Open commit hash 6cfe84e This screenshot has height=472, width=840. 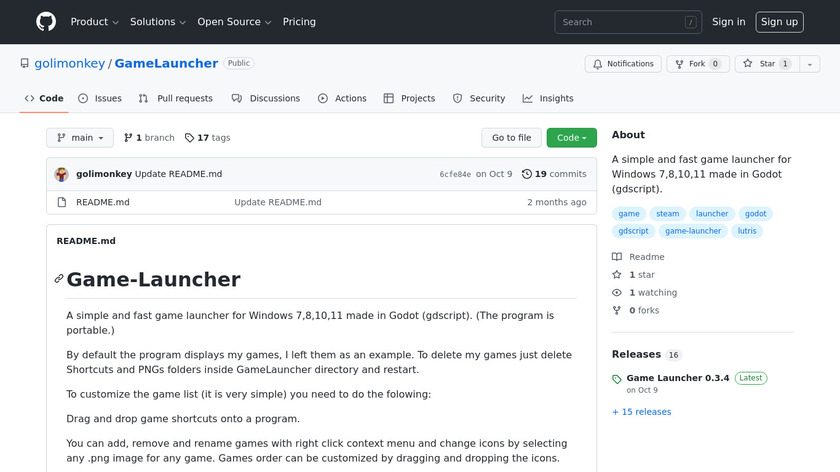click(x=455, y=174)
